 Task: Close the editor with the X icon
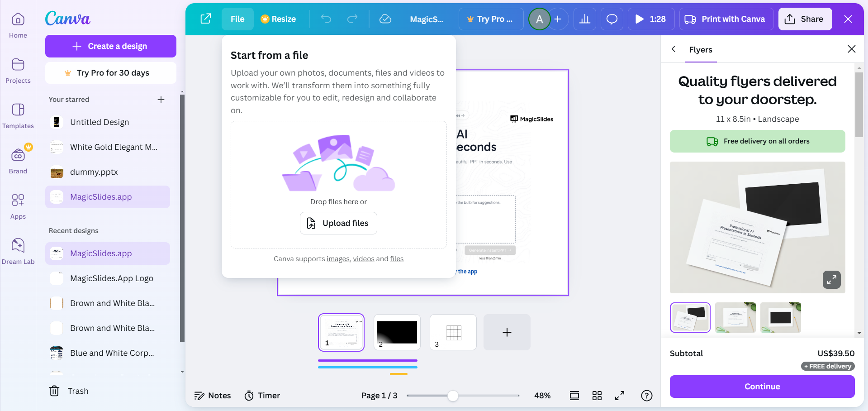click(848, 19)
